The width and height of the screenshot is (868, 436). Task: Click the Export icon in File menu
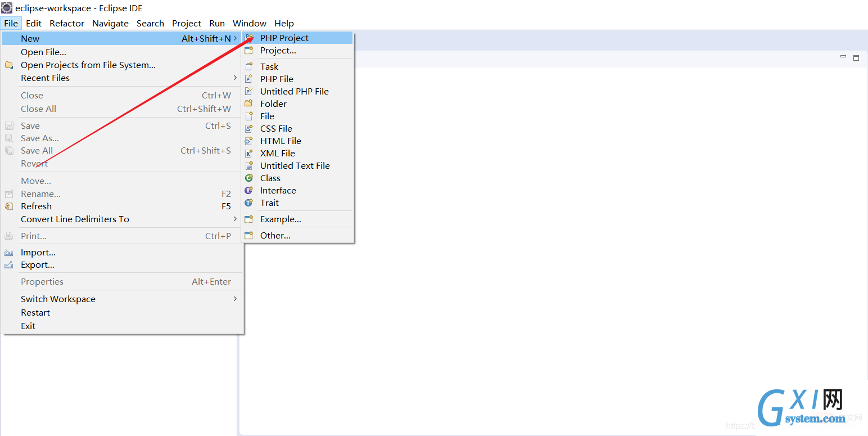click(9, 265)
